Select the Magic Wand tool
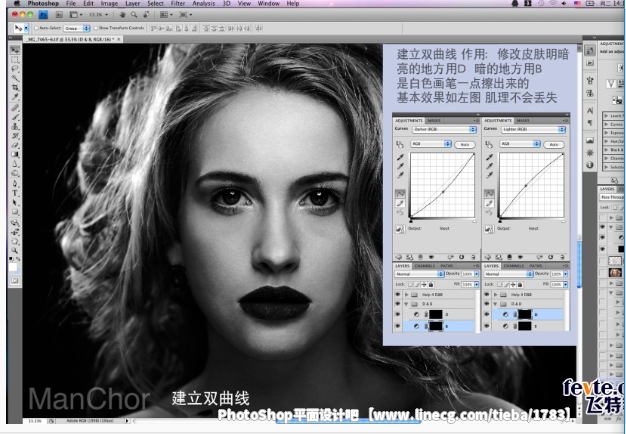Screen dimensions: 626x434 pyautogui.click(x=15, y=78)
